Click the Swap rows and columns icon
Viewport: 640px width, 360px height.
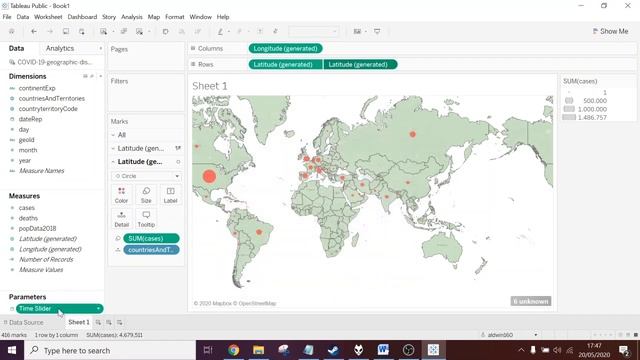165,31
